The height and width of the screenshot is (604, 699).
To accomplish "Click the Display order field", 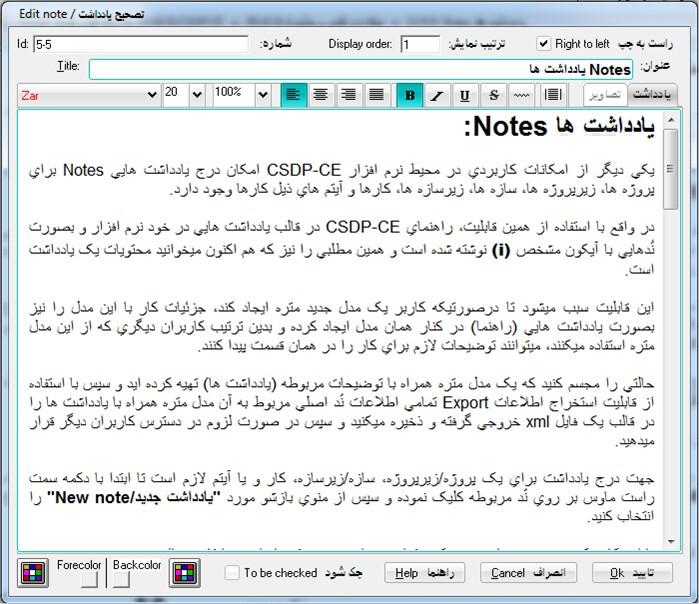I will click(x=420, y=44).
